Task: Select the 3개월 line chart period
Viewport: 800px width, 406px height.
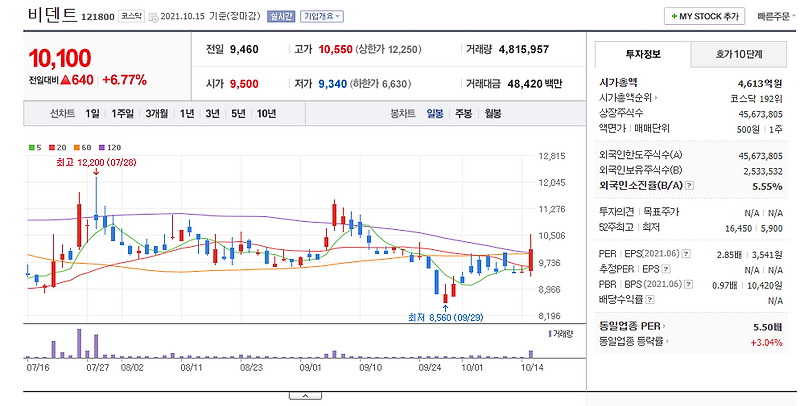Action: (157, 113)
